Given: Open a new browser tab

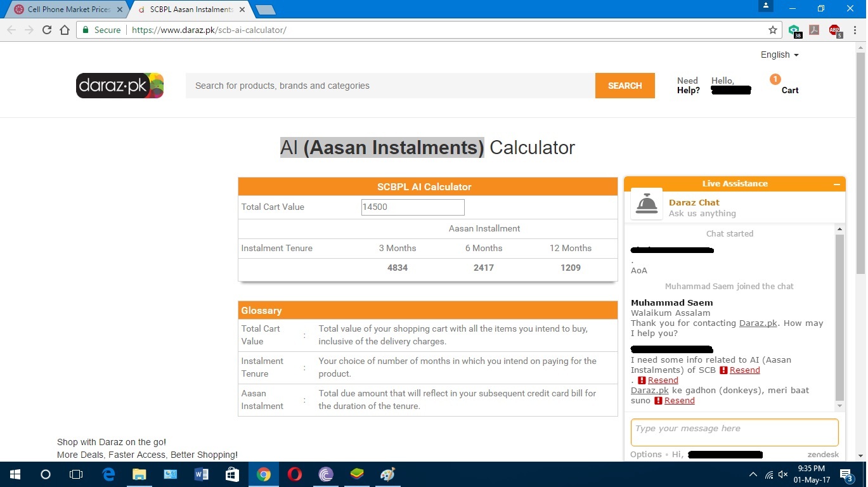Looking at the screenshot, I should (265, 10).
